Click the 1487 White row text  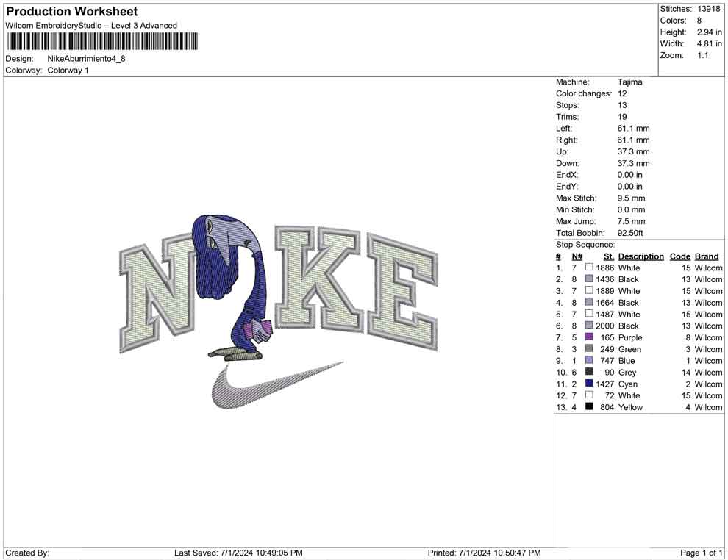coord(618,314)
